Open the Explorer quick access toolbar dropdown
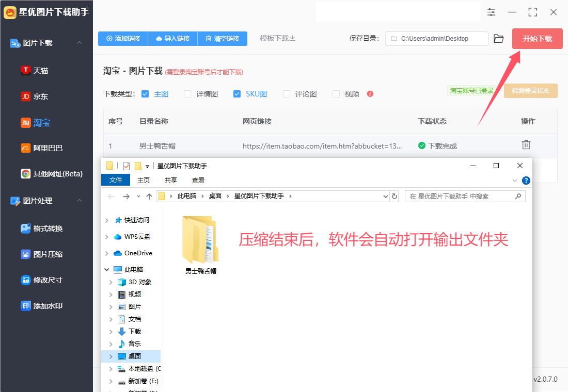This screenshot has width=568, height=392. (x=148, y=166)
